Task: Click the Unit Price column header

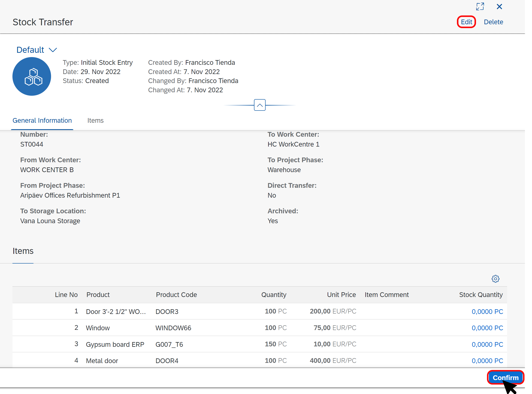Action: pyautogui.click(x=341, y=295)
